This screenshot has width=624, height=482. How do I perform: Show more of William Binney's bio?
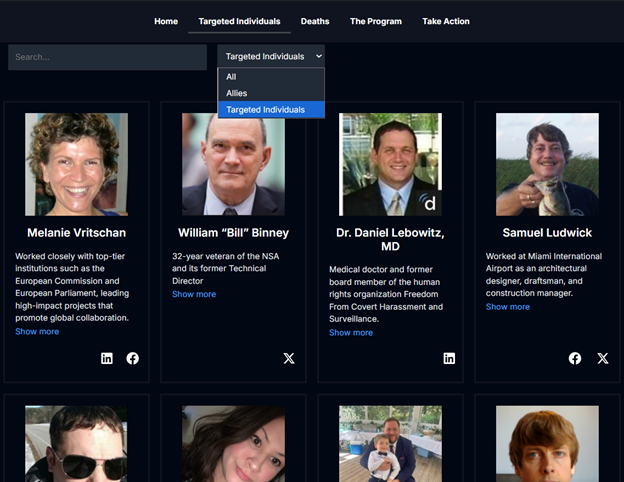(194, 294)
